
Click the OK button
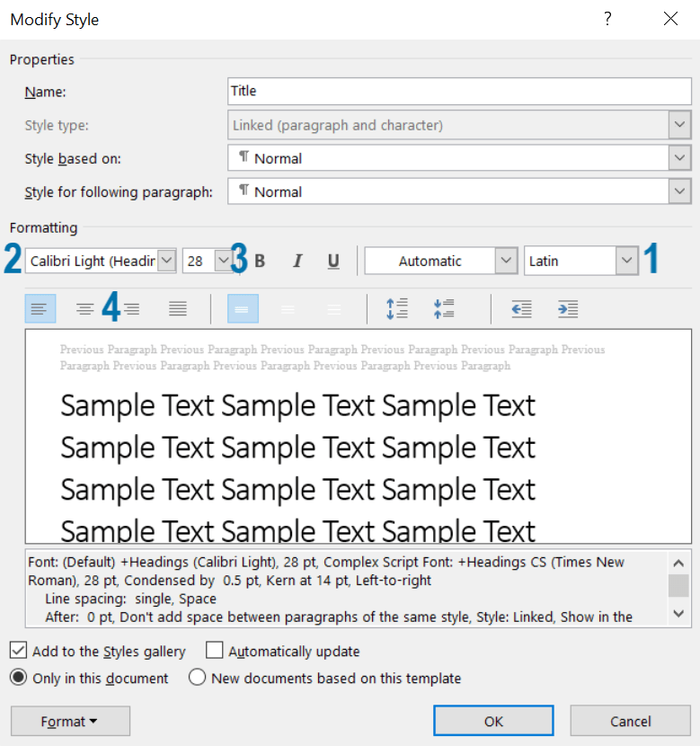tap(493, 722)
